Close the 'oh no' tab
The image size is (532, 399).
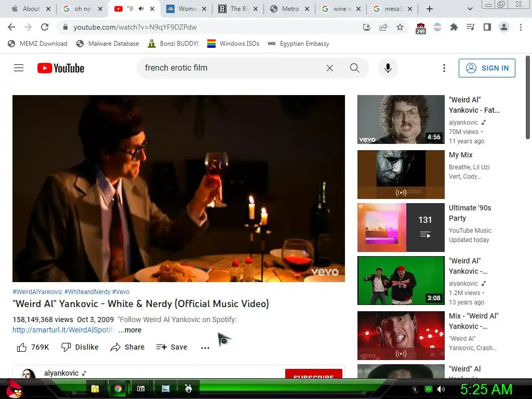[x=100, y=9]
